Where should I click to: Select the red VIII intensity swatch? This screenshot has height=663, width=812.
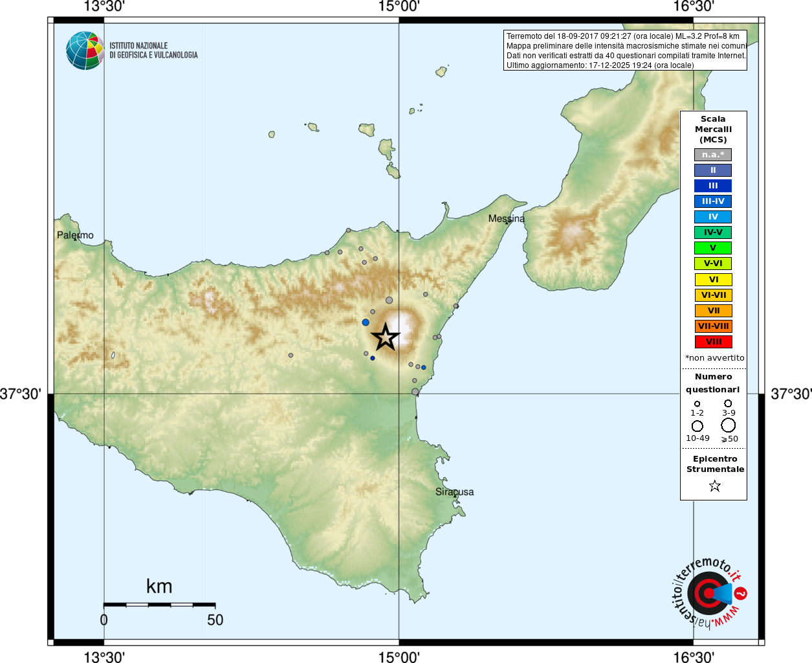(x=713, y=342)
